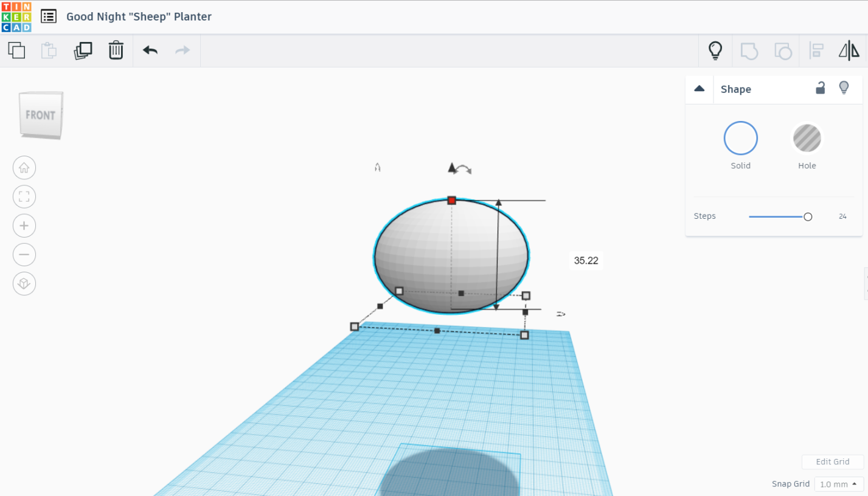This screenshot has width=868, height=496.
Task: Switch to orthographic view cube icon
Action: tap(24, 284)
